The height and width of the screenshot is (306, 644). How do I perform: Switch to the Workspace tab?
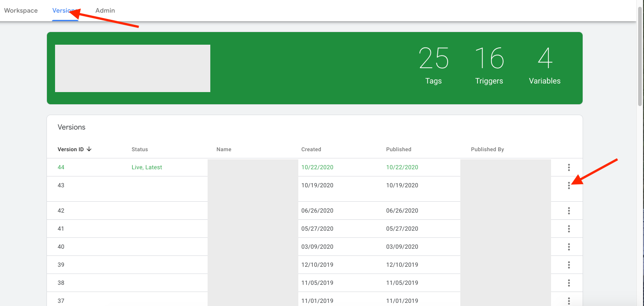pos(21,10)
